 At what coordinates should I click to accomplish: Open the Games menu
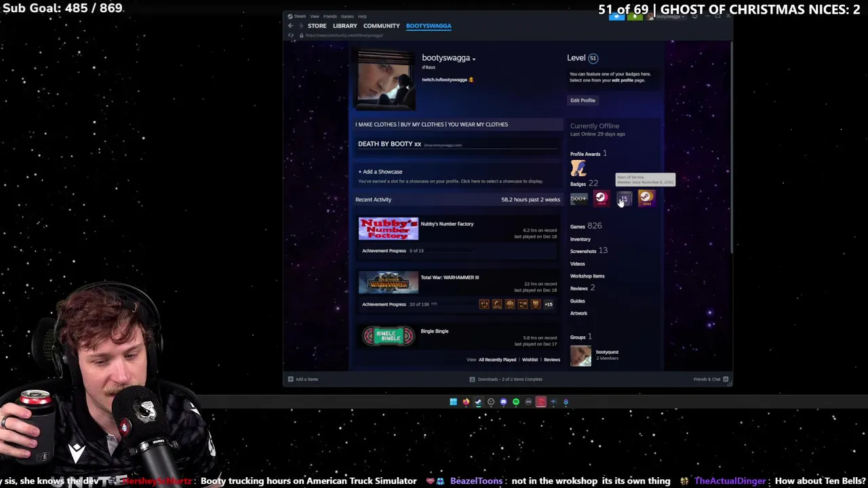[347, 16]
